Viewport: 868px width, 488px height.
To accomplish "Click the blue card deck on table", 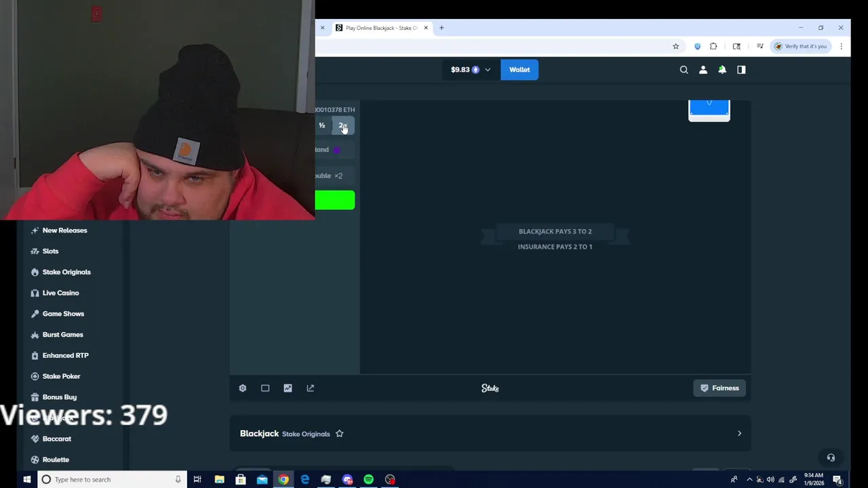I will click(709, 110).
